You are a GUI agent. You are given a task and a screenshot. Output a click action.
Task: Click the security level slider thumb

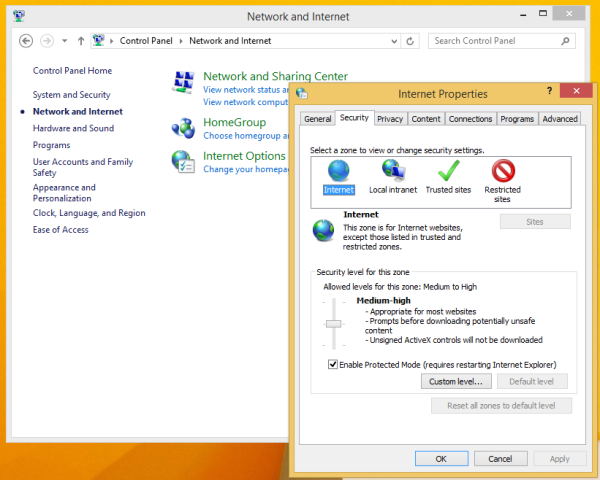click(334, 323)
